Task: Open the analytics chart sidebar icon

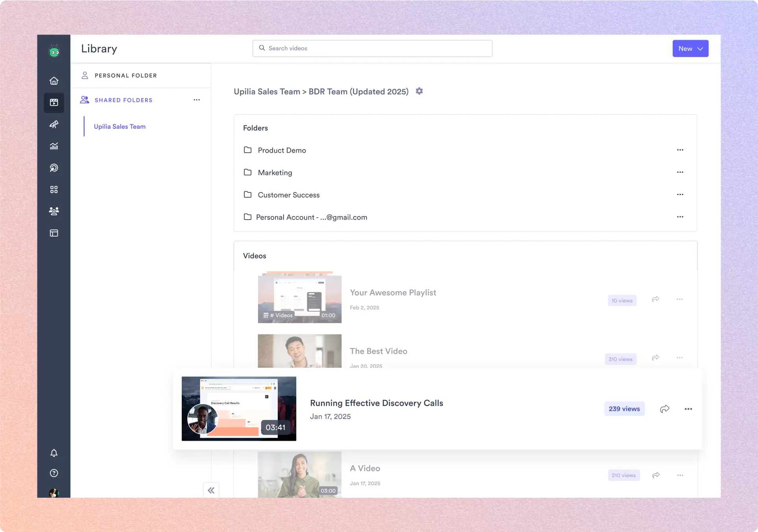Action: click(x=54, y=146)
